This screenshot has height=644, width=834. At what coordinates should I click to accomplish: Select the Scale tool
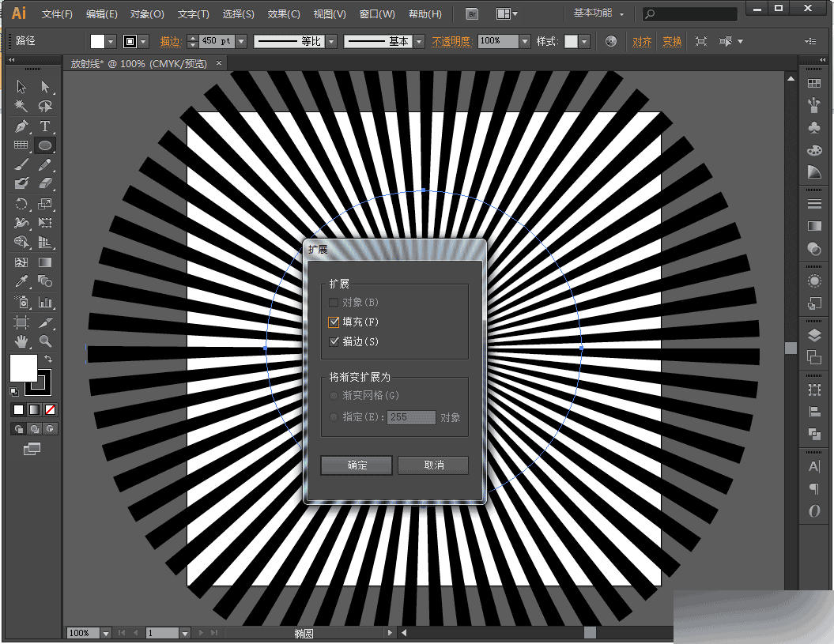coord(45,204)
